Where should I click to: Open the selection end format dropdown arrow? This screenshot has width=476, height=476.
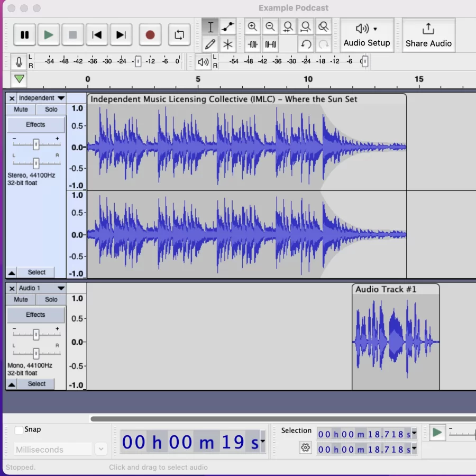point(414,448)
